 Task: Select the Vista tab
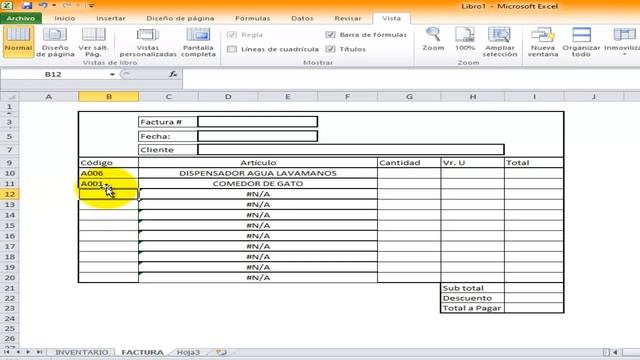coord(391,18)
